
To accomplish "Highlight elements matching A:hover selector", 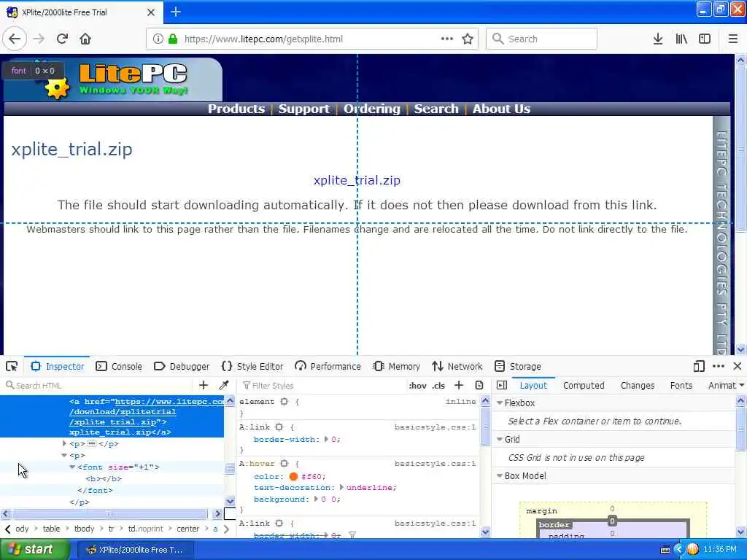I will click(285, 463).
